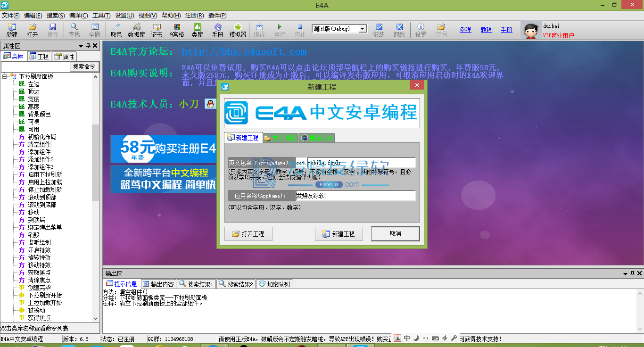
Task: Open the bbs.e4asoft.com forum link
Action: click(244, 51)
